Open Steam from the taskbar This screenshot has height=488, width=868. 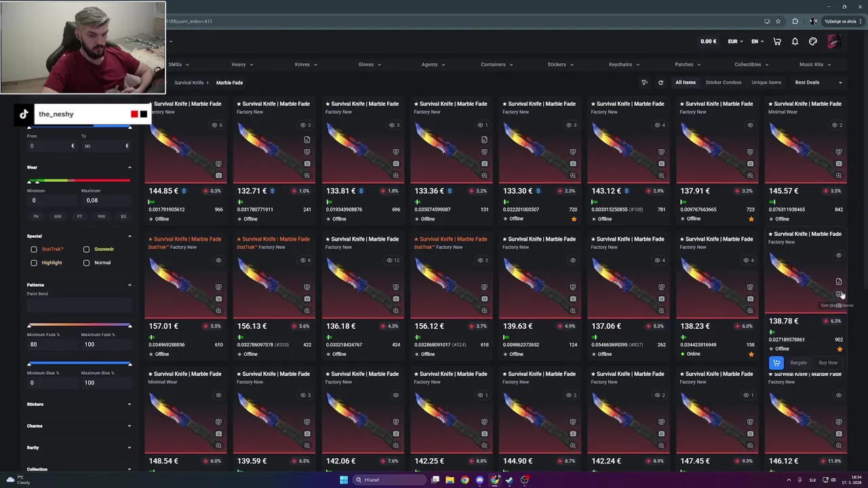pos(509,480)
